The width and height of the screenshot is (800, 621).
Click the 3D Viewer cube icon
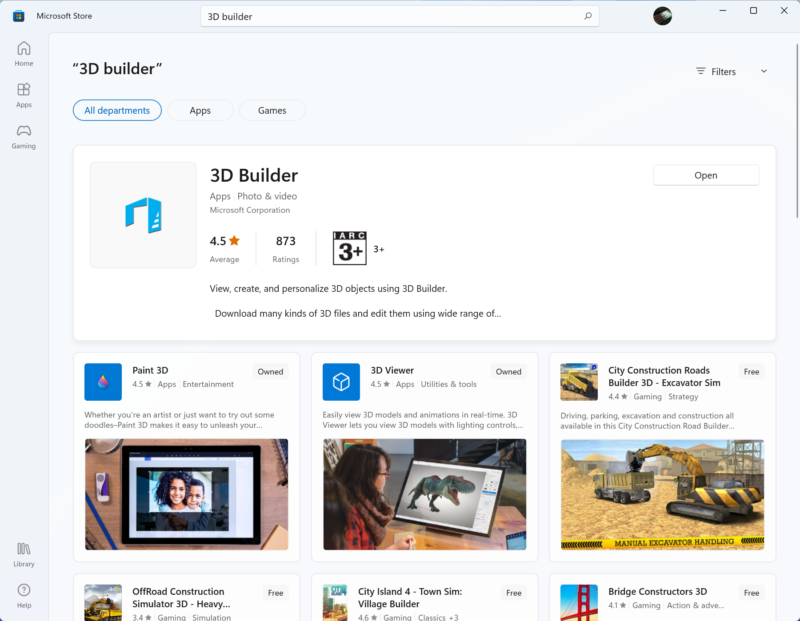pyautogui.click(x=341, y=382)
